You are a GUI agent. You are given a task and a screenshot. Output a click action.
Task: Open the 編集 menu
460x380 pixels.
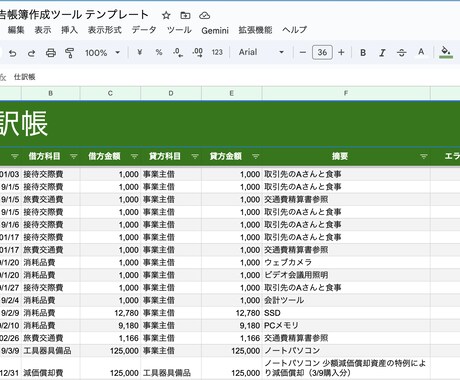[16, 30]
